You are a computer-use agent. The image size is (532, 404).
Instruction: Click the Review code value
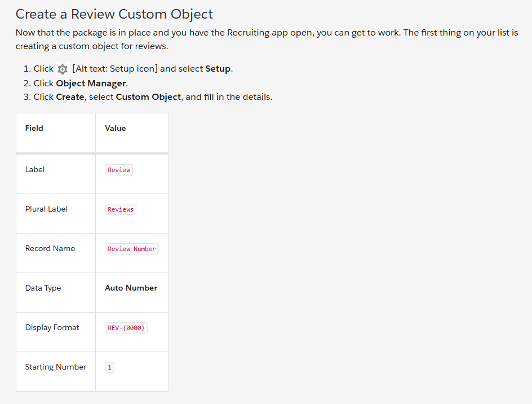click(119, 170)
